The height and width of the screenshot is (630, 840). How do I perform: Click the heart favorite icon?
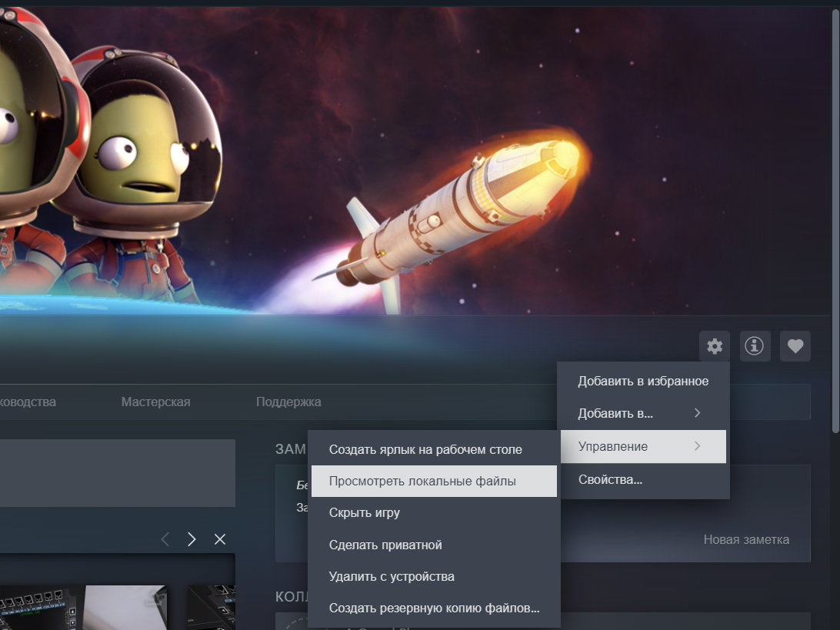pos(795,346)
